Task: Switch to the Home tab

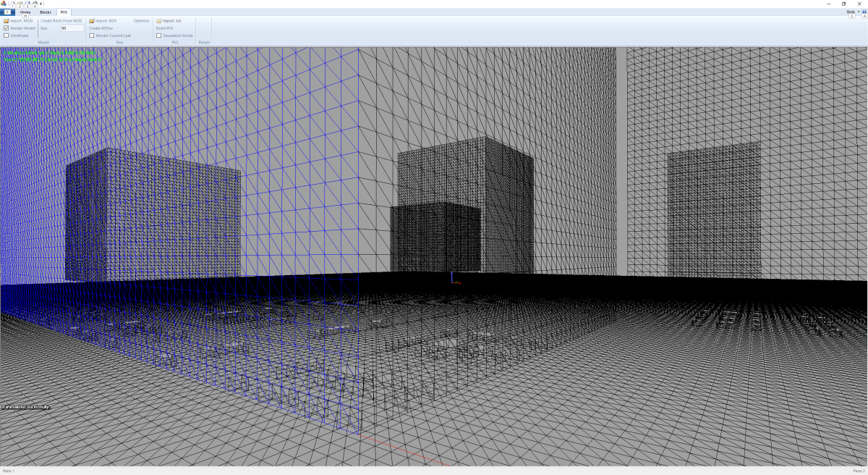Action: tap(25, 12)
